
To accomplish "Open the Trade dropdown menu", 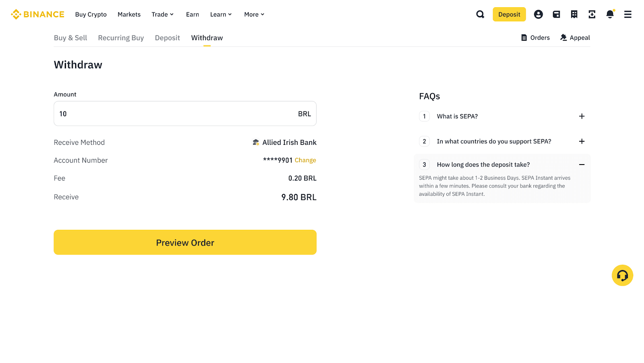I will tap(163, 14).
